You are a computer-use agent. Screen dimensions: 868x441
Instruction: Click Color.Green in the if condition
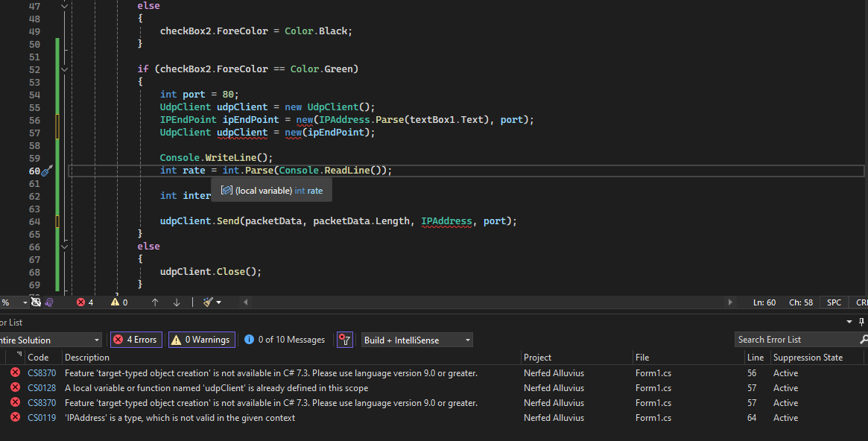pos(324,69)
